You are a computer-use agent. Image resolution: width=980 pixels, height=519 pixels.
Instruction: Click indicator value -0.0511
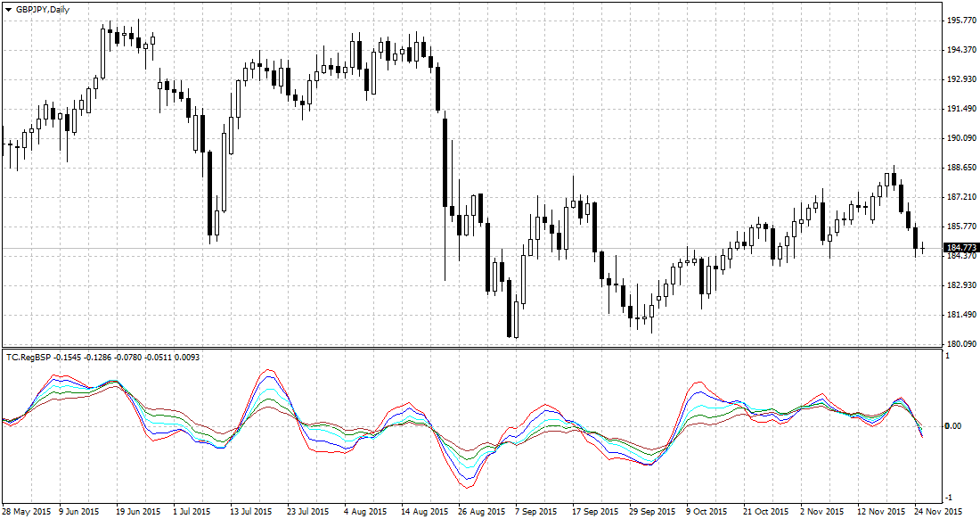(x=158, y=357)
